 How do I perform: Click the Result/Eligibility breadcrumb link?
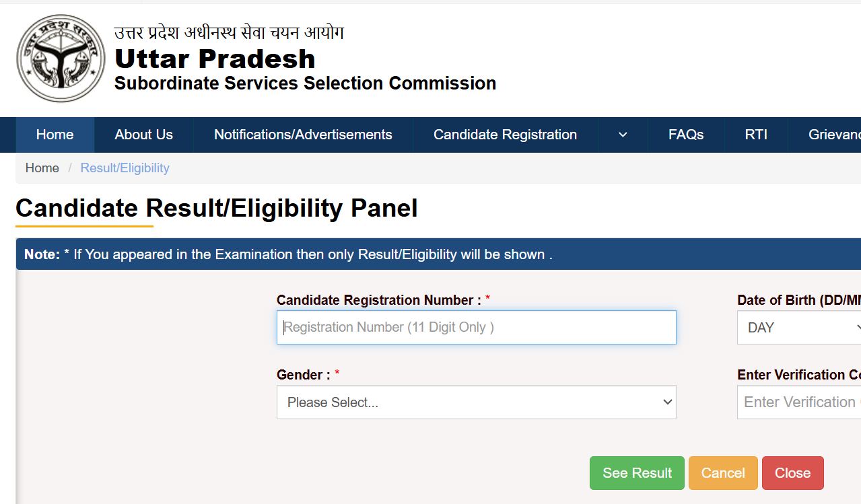[125, 168]
